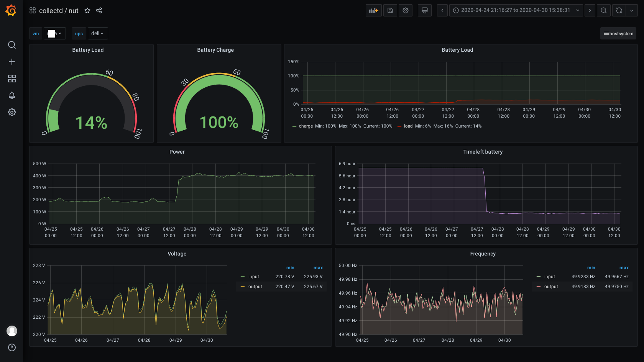
Task: Sort Voltage legend by max column
Action: coord(318,268)
